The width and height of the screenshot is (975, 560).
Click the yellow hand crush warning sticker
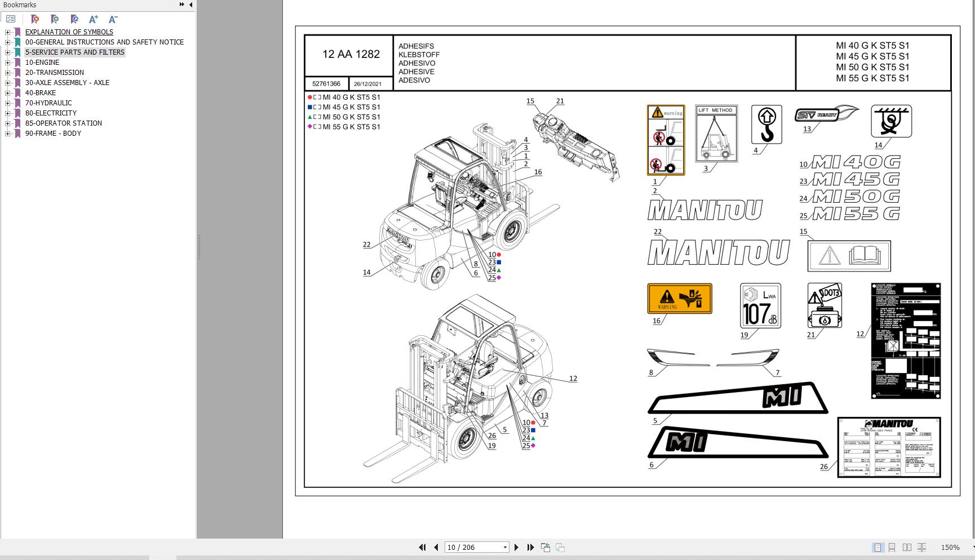(x=680, y=299)
